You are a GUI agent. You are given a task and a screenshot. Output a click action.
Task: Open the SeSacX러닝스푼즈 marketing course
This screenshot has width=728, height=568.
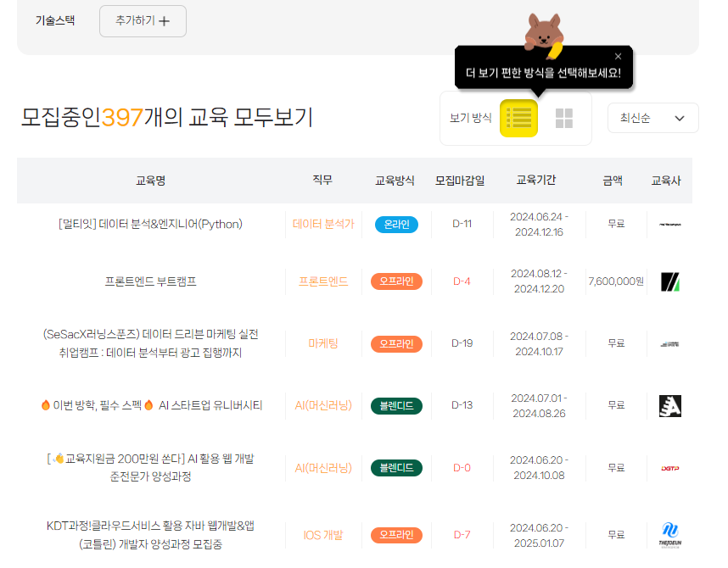click(x=150, y=343)
